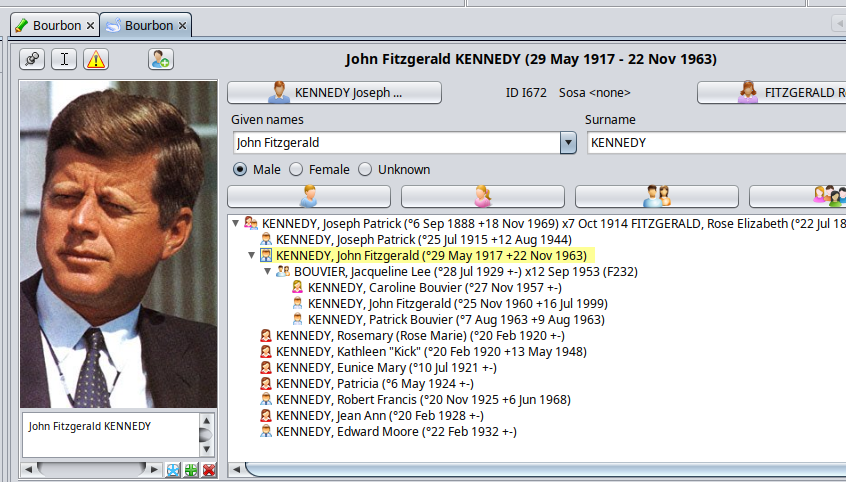The height and width of the screenshot is (482, 846).
Task: Click the blue wheel icon under the photo
Action: [x=173, y=470]
